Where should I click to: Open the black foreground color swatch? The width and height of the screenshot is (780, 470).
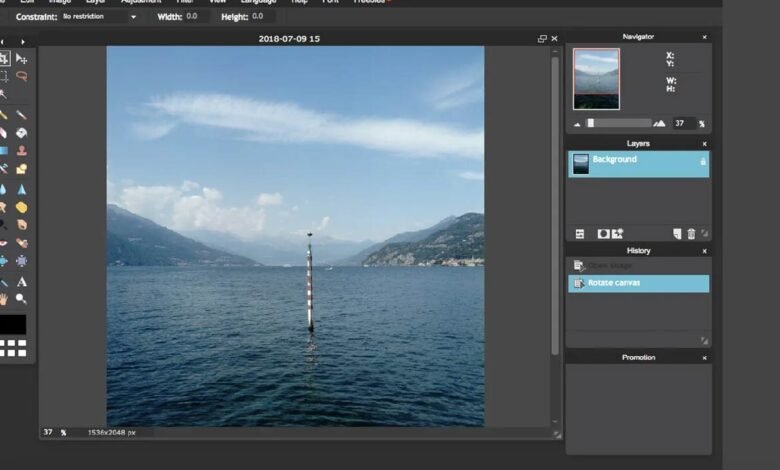(13, 324)
